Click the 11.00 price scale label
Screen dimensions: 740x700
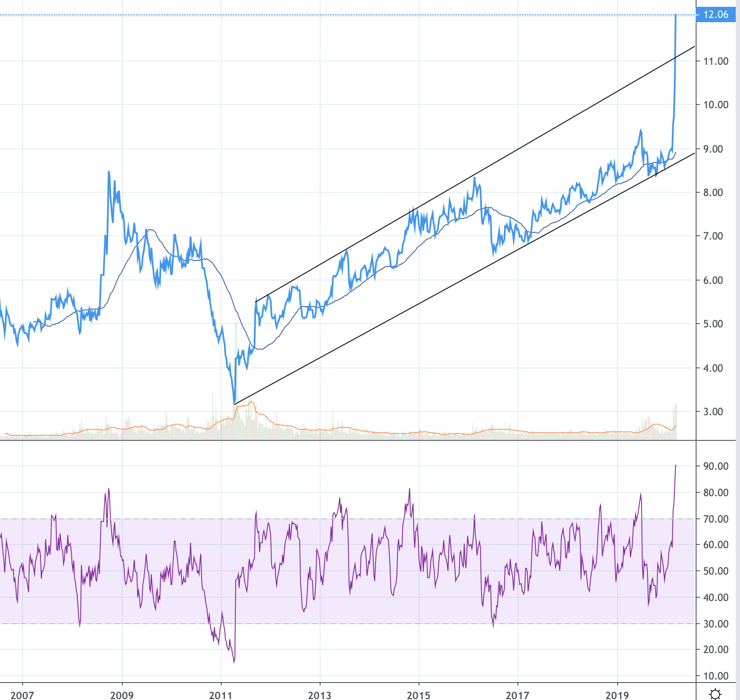tap(716, 61)
